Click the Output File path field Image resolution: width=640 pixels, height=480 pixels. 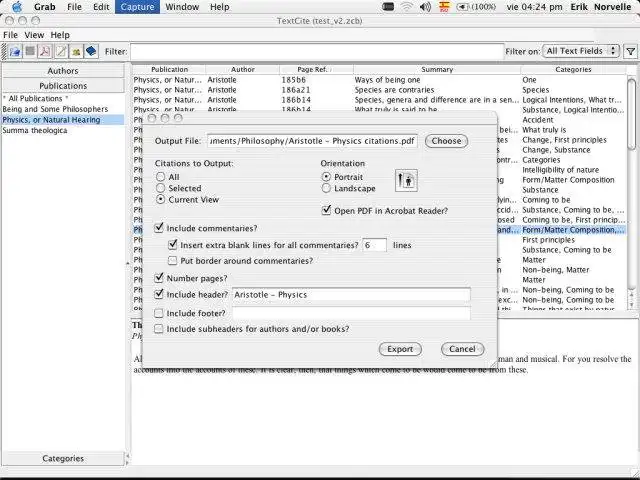coord(312,141)
